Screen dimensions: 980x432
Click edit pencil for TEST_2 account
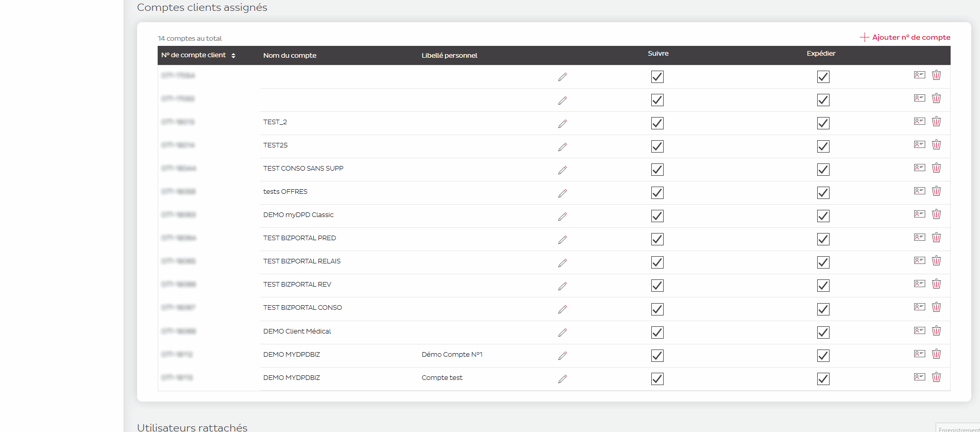[x=562, y=124]
